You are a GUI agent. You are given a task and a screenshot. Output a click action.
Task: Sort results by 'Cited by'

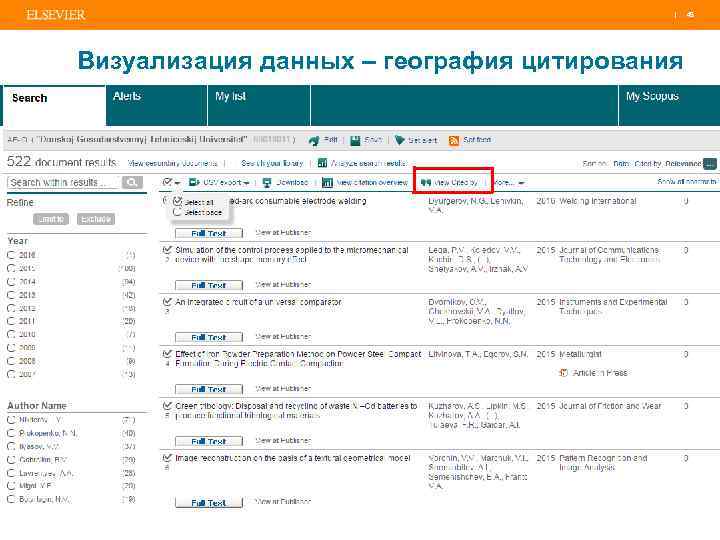tap(648, 163)
